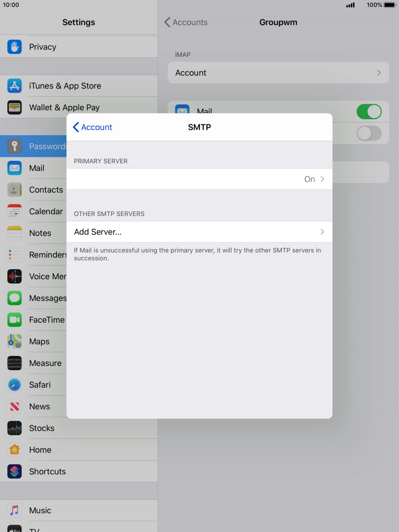Open Home in the Settings list
The image size is (399, 532).
(40, 450)
